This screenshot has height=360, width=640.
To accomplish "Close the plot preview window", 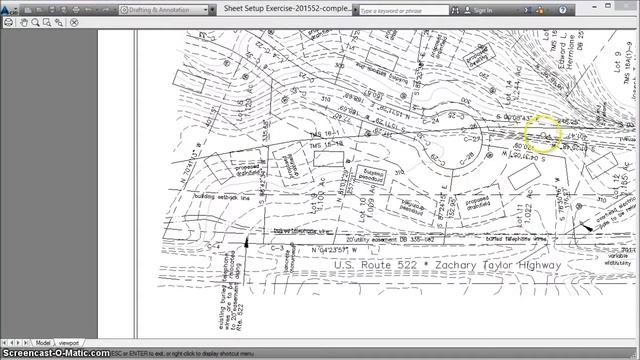I will coord(74,22).
